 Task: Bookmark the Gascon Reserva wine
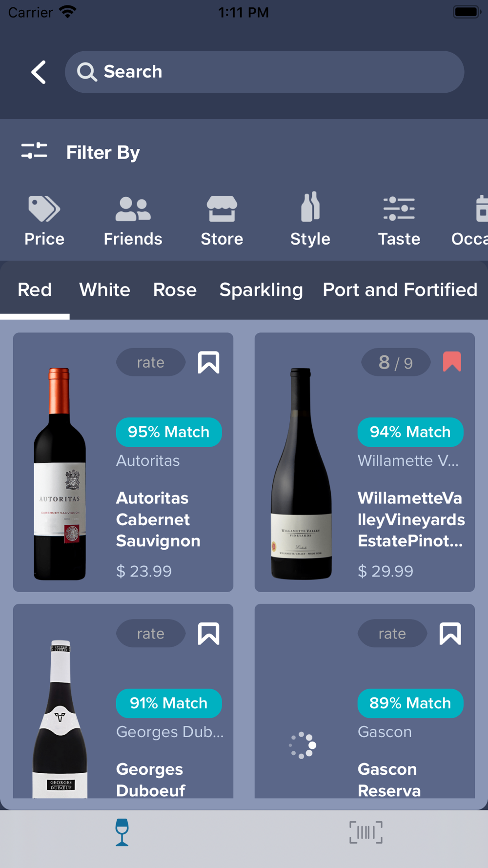tap(450, 634)
